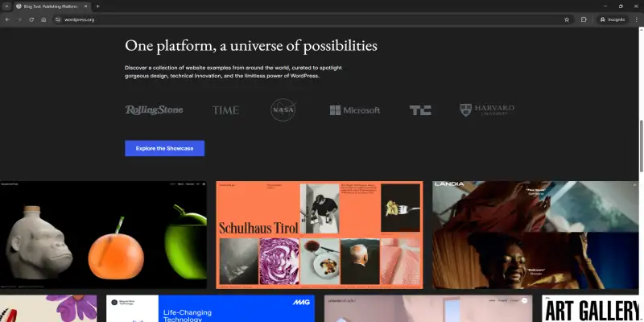View site information in address bar
The width and height of the screenshot is (644, 322).
pos(58,19)
